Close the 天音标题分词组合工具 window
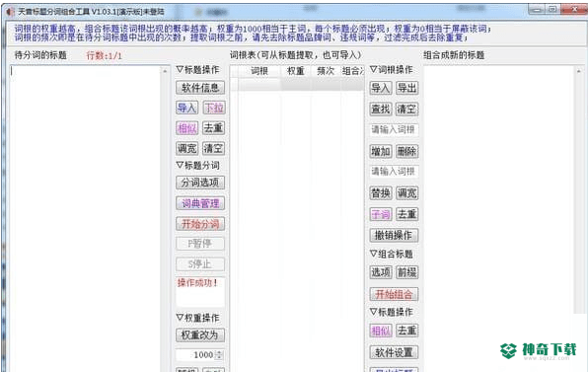 pyautogui.click(x=574, y=10)
